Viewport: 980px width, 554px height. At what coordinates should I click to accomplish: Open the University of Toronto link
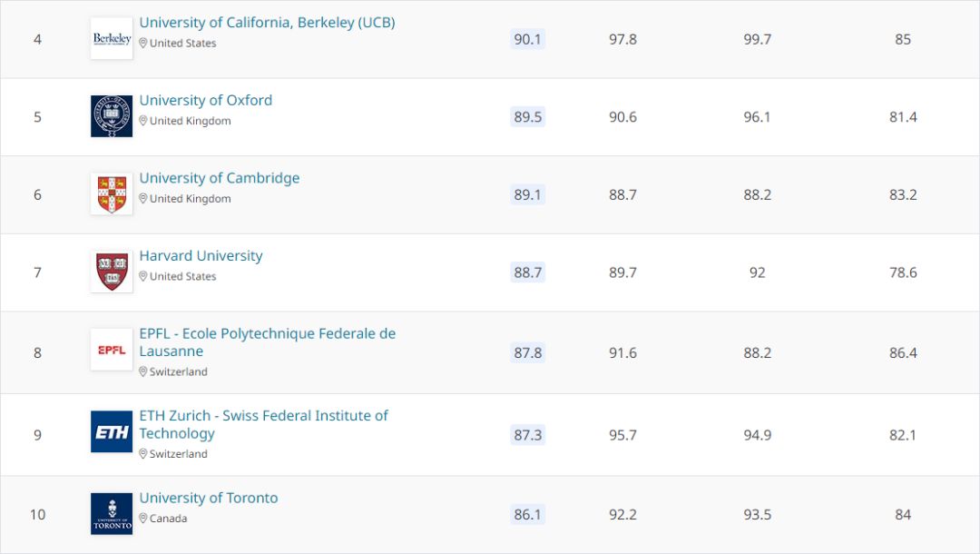coord(208,498)
